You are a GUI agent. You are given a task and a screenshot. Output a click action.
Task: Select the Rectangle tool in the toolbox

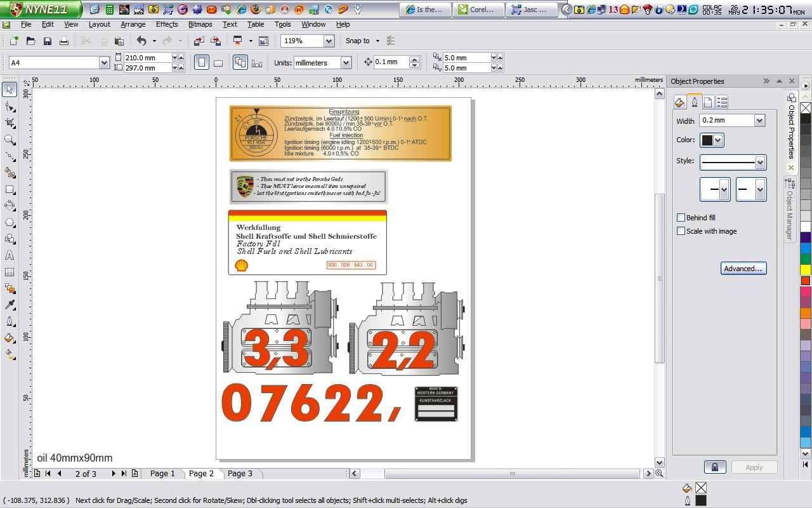[10, 189]
